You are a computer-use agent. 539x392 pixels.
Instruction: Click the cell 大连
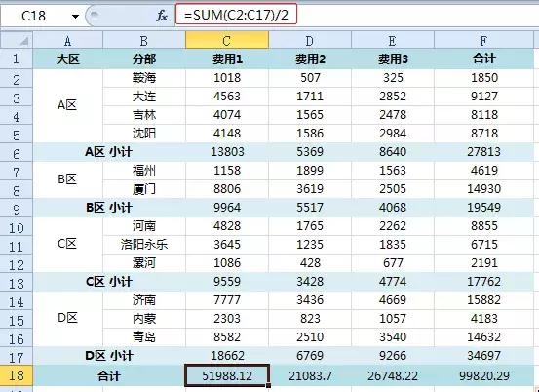pyautogui.click(x=144, y=97)
